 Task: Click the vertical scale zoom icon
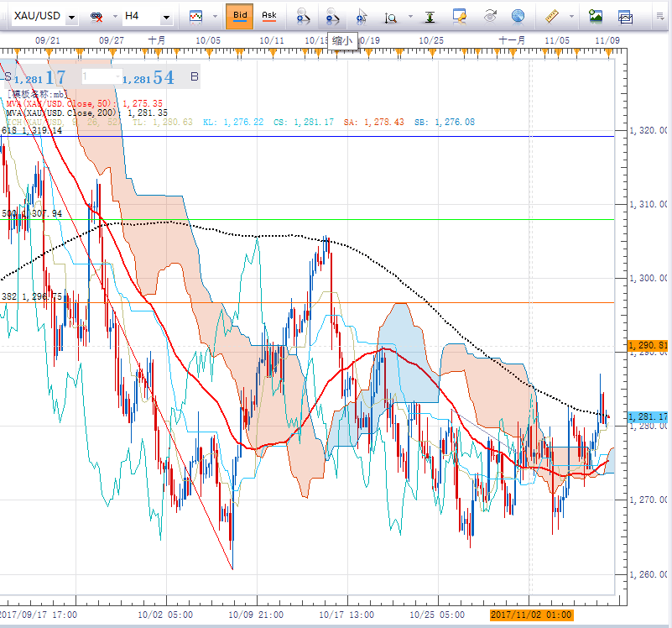tap(392, 16)
